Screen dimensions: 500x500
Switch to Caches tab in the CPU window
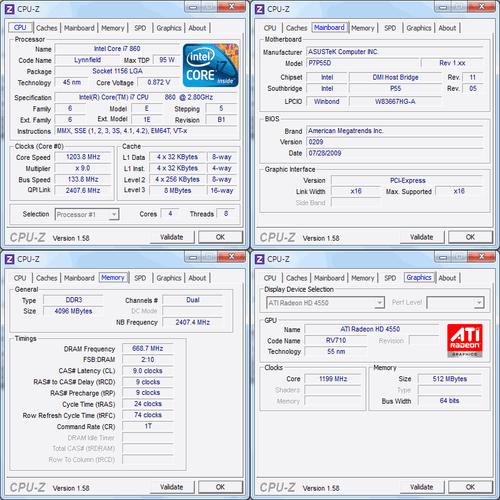[46, 28]
